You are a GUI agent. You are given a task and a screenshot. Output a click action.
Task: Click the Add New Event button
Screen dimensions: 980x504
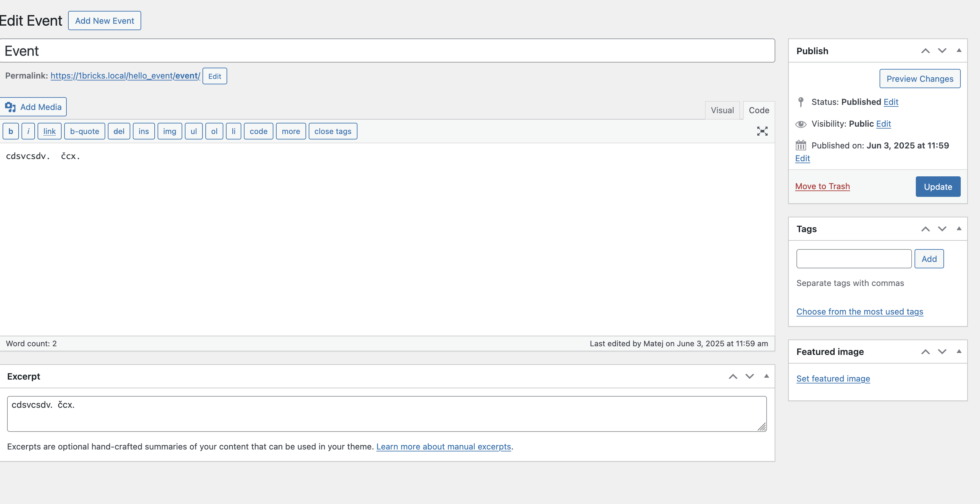(105, 21)
